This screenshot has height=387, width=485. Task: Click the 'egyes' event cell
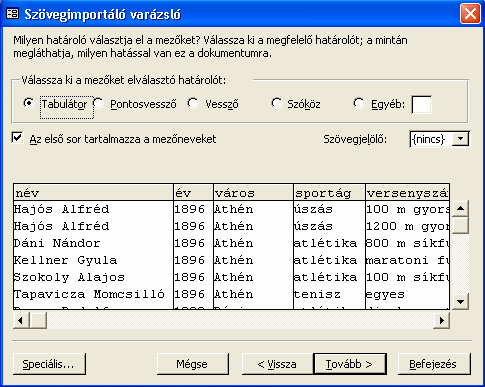point(407,294)
